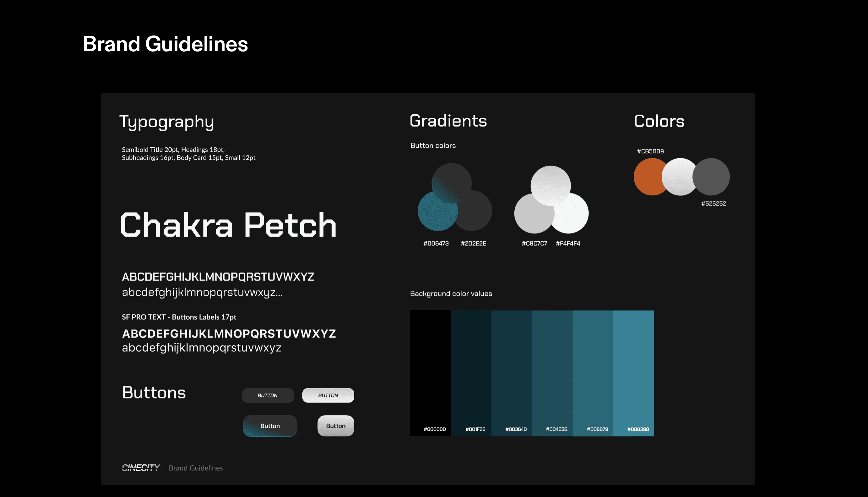Click the light uppercase BUTTON pill
868x497 pixels.
(328, 395)
